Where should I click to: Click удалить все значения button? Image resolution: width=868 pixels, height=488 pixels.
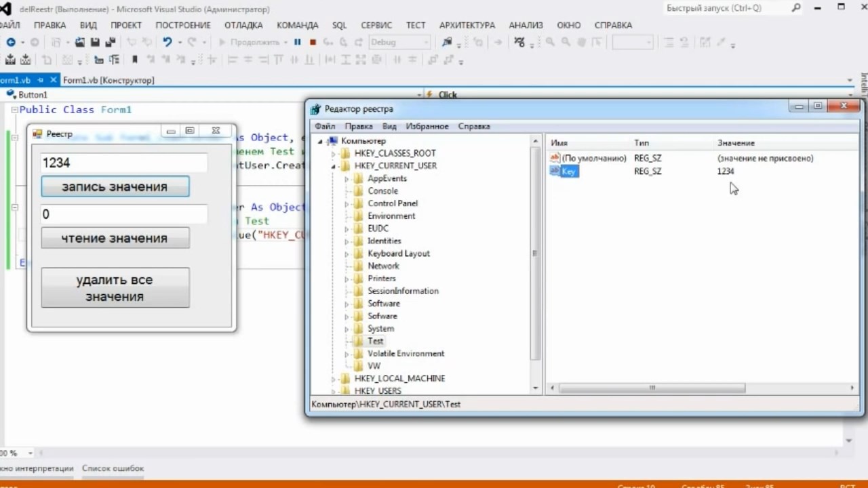(115, 288)
